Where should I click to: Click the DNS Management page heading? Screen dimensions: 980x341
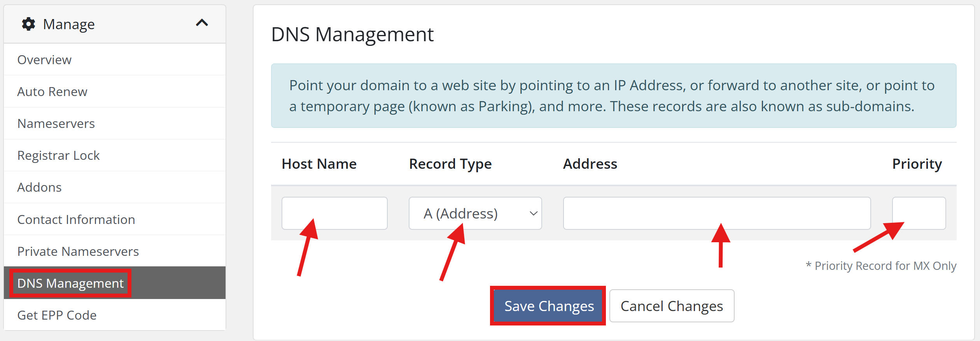point(352,34)
